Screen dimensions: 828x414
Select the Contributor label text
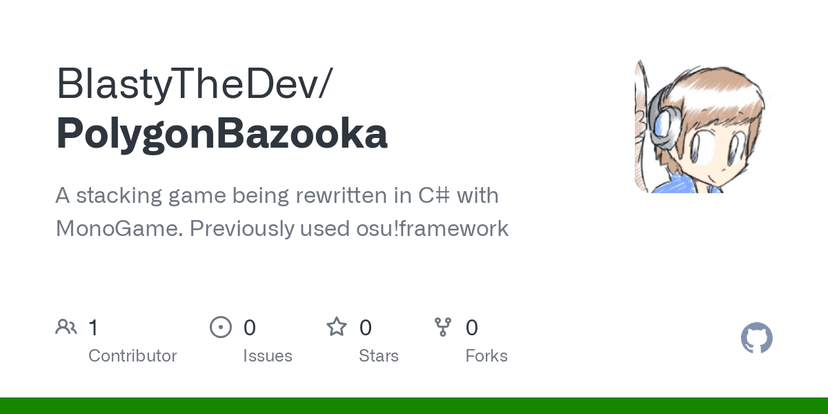click(x=132, y=356)
